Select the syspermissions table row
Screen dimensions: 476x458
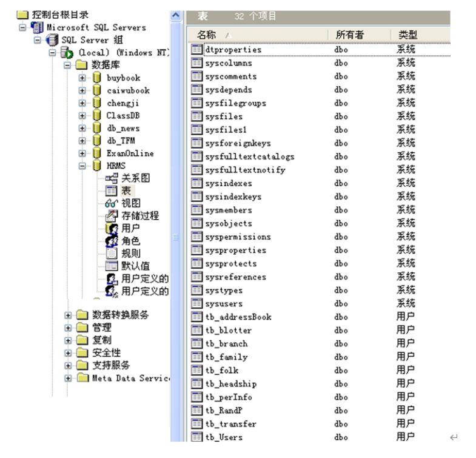[x=321, y=237]
